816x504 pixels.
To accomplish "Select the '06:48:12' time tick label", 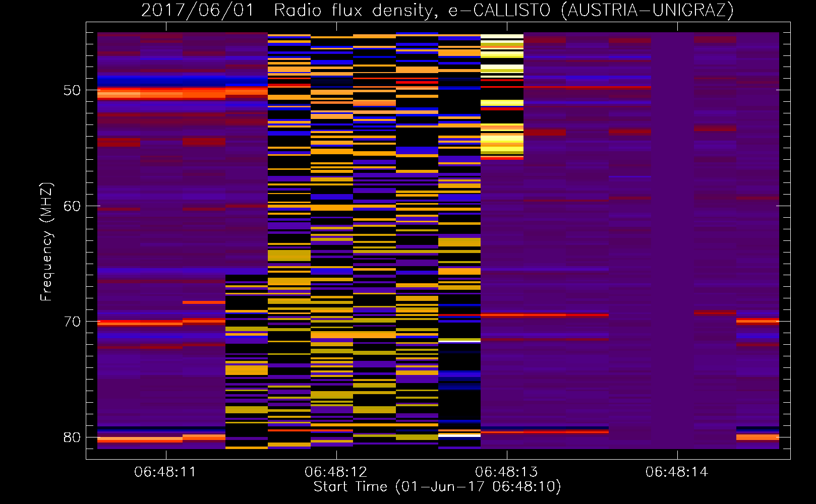I will (336, 472).
